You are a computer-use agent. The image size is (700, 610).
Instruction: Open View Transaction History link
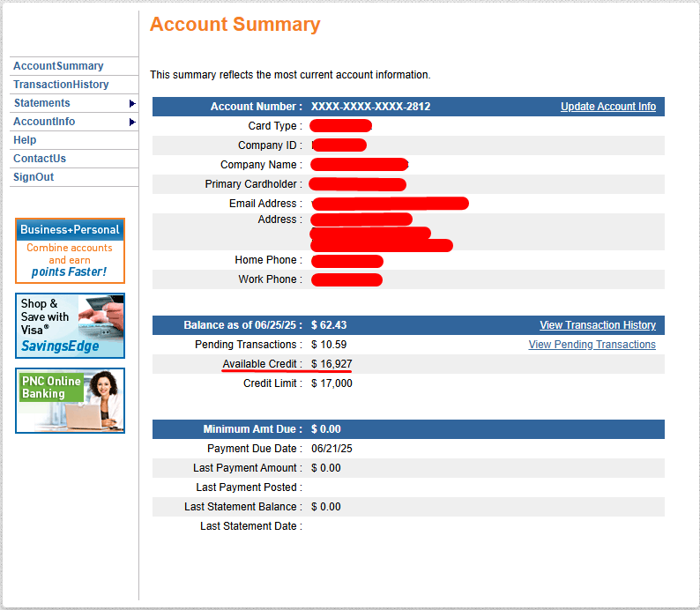598,325
